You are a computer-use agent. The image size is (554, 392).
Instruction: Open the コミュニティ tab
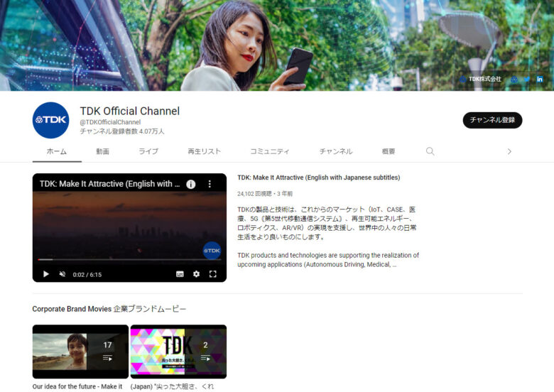270,151
